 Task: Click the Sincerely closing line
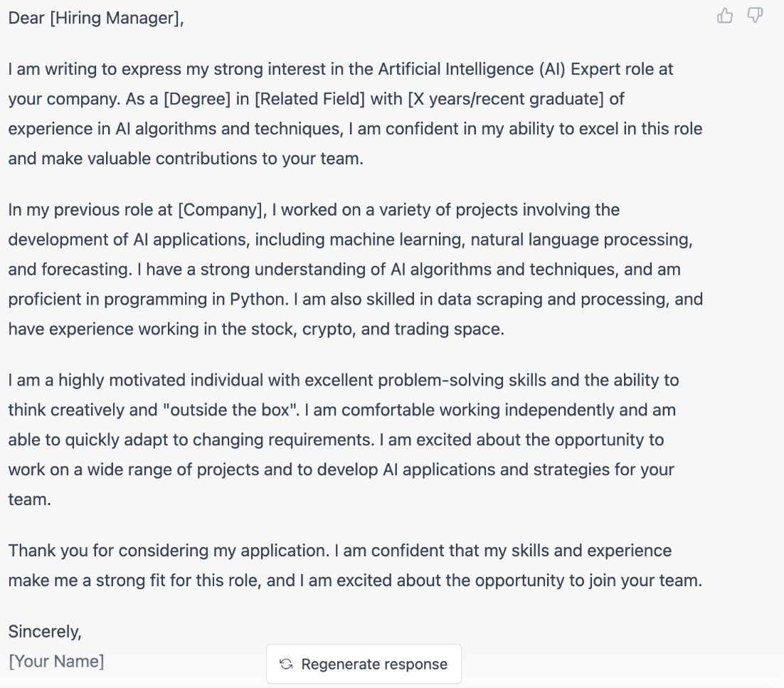click(46, 632)
